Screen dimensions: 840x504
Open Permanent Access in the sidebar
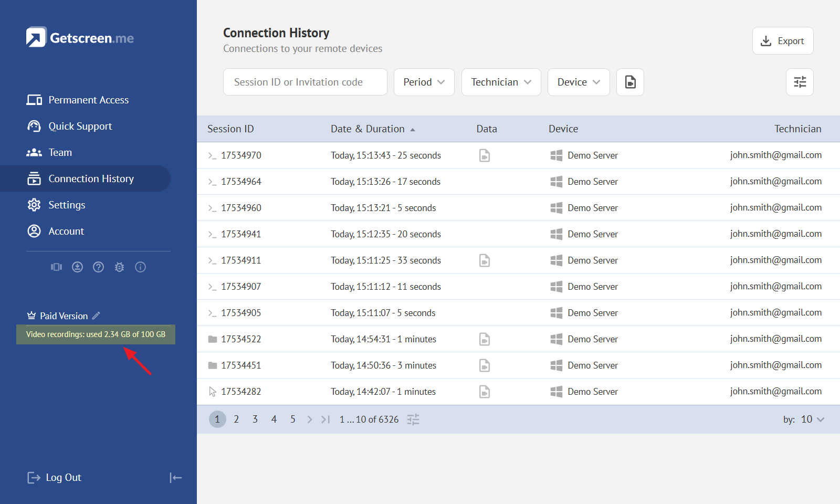(88, 100)
